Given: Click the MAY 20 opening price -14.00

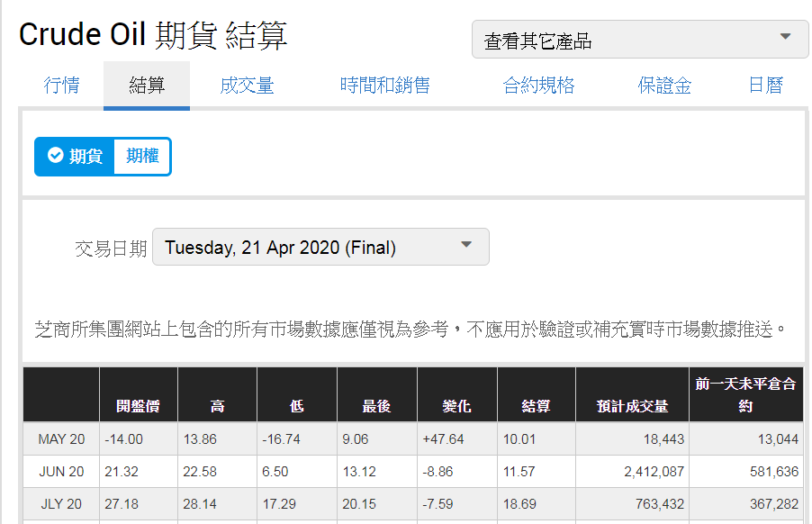Looking at the screenshot, I should [123, 439].
